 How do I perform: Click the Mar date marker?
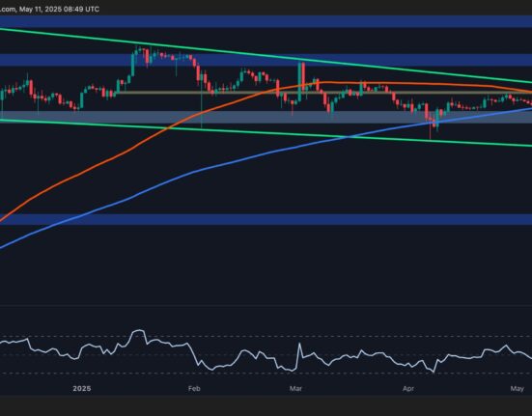[x=295, y=389]
